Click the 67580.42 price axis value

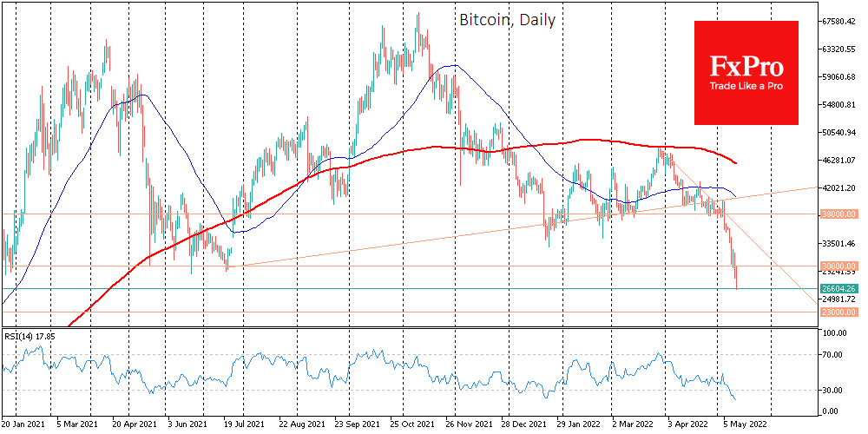[838, 22]
